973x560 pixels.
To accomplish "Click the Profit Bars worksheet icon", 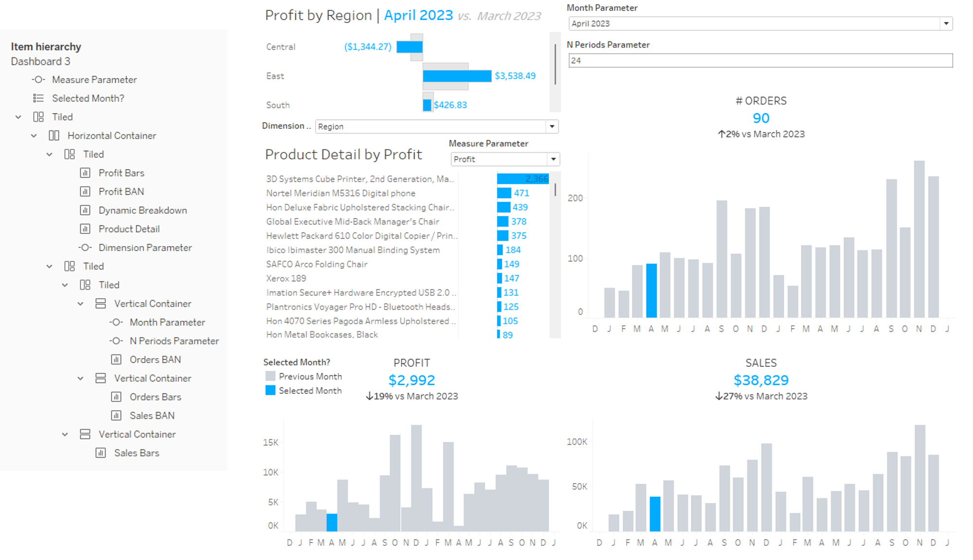I will click(85, 173).
